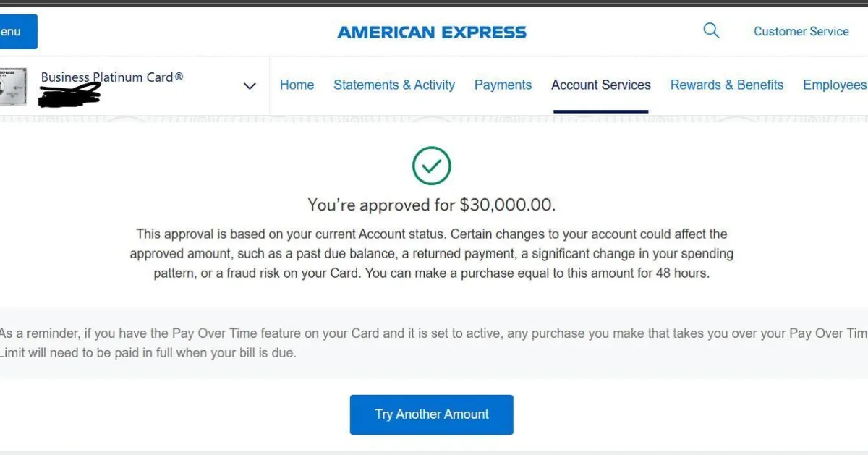Switch to Statements & Activity

394,85
